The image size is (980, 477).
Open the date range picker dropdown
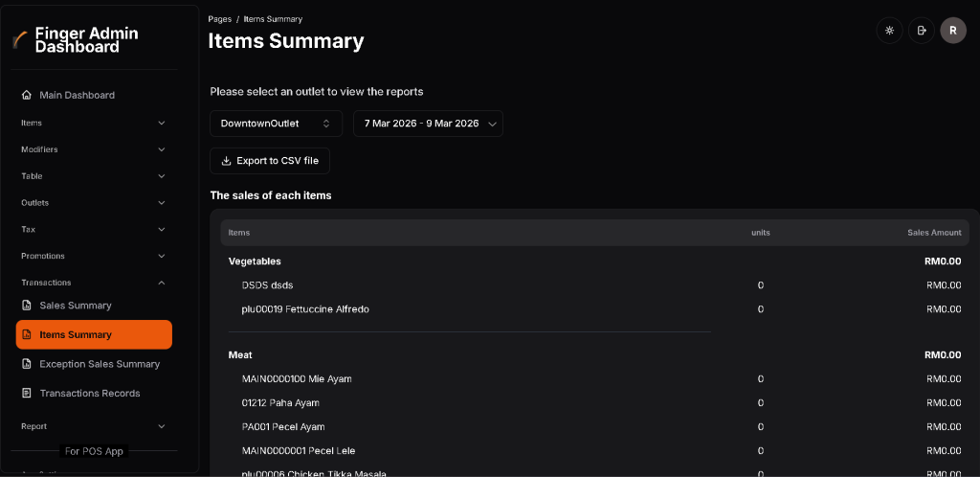pyautogui.click(x=428, y=124)
